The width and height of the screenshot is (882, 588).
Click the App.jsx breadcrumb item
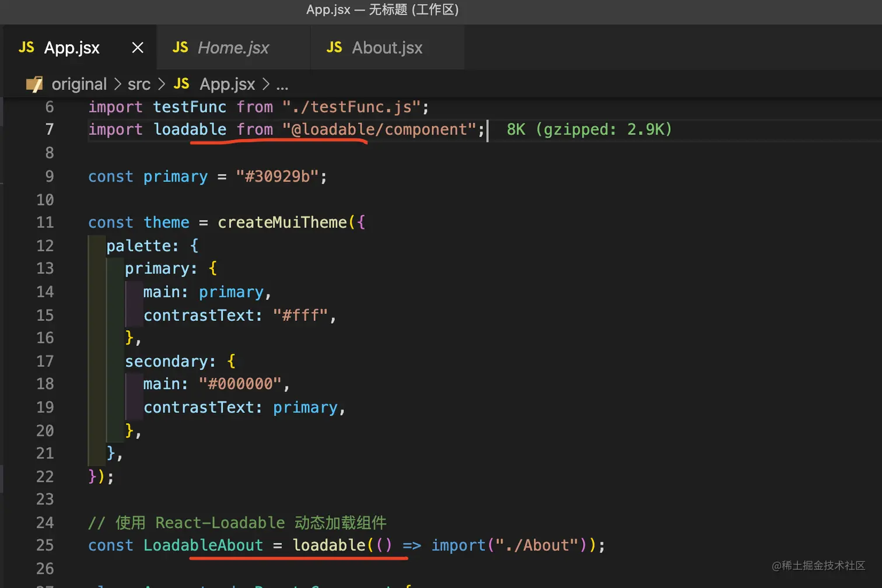(x=227, y=85)
